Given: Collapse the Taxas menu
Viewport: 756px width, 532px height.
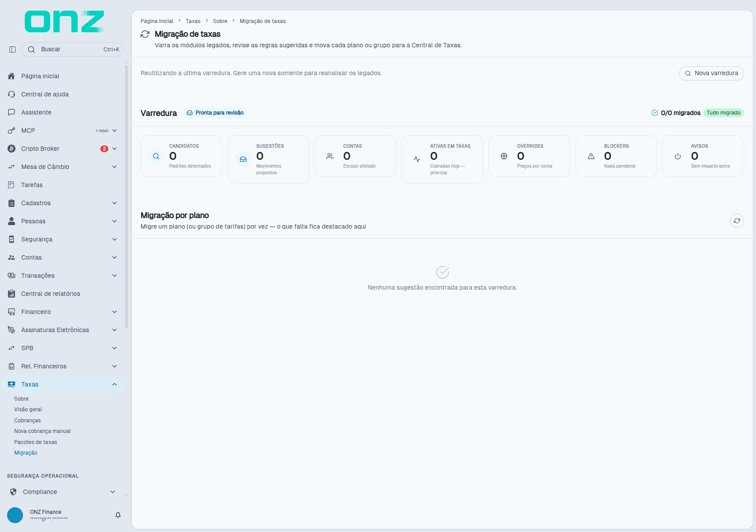Looking at the screenshot, I should click(115, 384).
